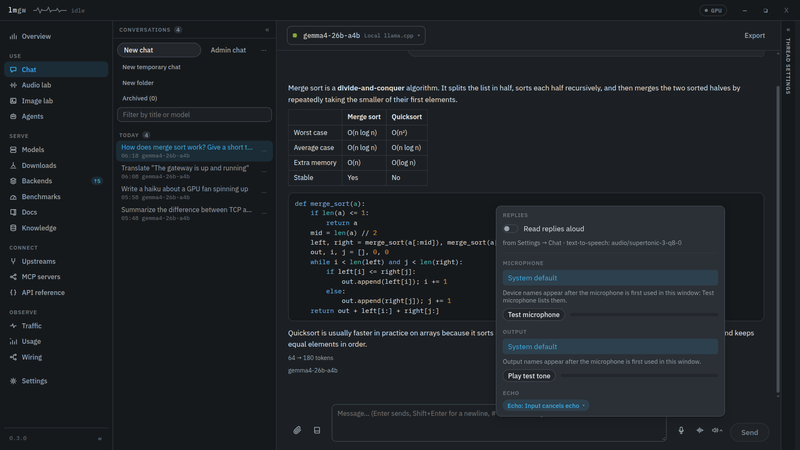Click the saved prompts icon beside paperclip
This screenshot has width=800, height=450.
click(317, 430)
